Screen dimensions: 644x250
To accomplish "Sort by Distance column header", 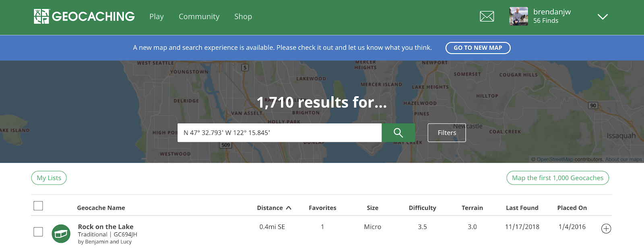I will tap(274, 208).
